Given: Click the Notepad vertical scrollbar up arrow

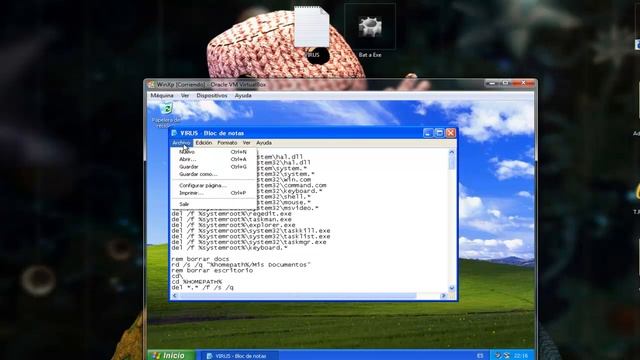Looking at the screenshot, I should [451, 152].
